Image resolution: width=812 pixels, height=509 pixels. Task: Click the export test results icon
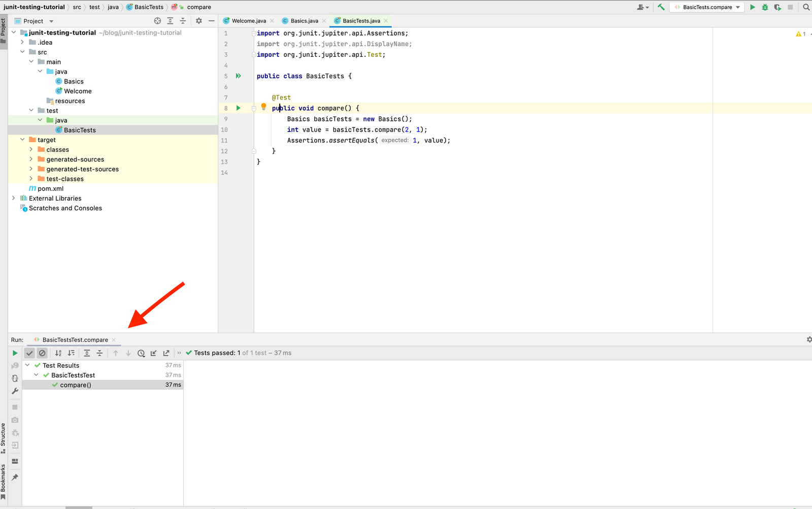coord(166,353)
